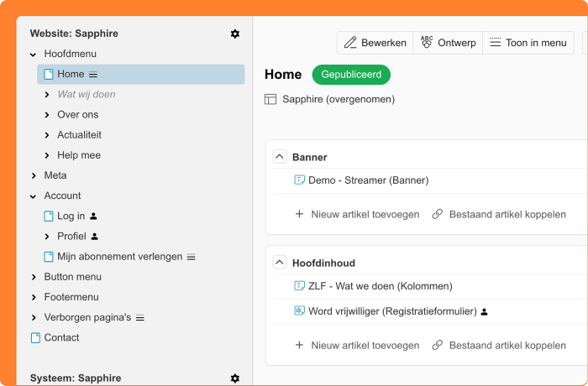588x386 pixels.
Task: Click the Word vrijwilliger form icon
Action: coord(299,310)
